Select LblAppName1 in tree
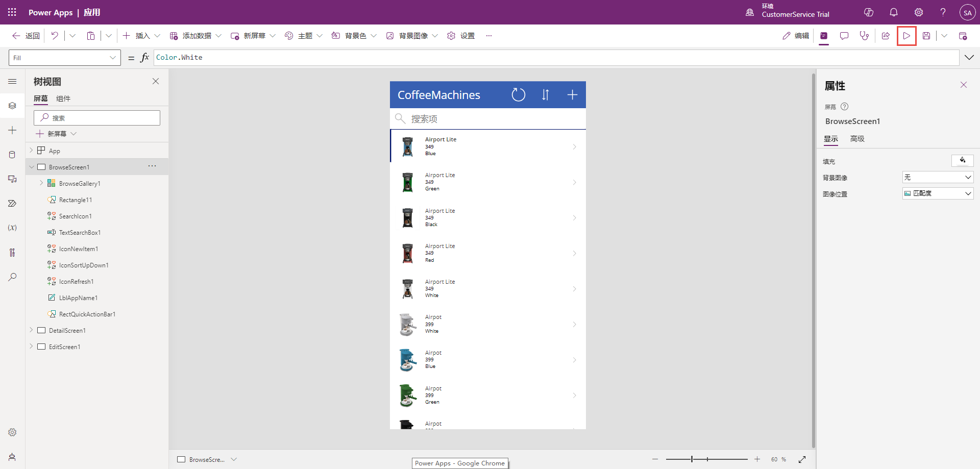This screenshot has width=980, height=469. (x=78, y=298)
